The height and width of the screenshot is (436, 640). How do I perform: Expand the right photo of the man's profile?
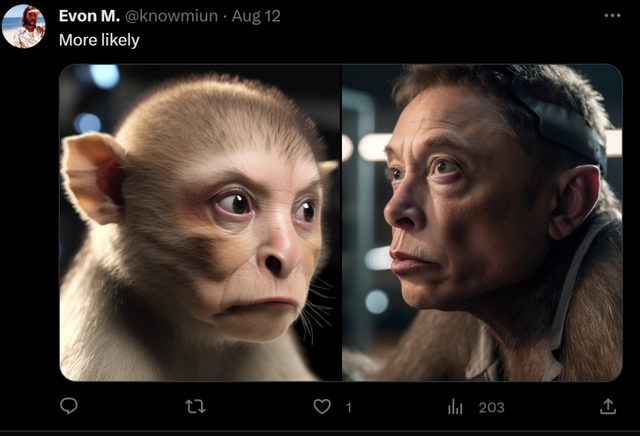tap(482, 222)
